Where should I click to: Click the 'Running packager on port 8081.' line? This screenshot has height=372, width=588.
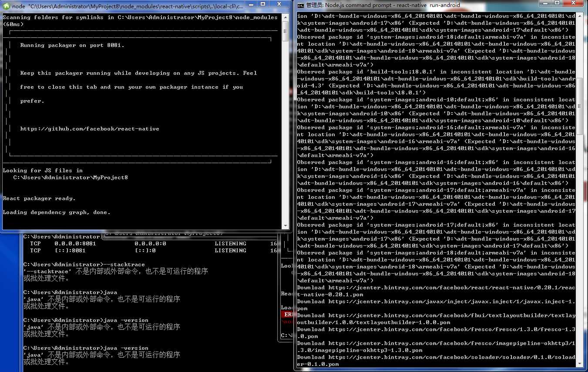pos(72,45)
